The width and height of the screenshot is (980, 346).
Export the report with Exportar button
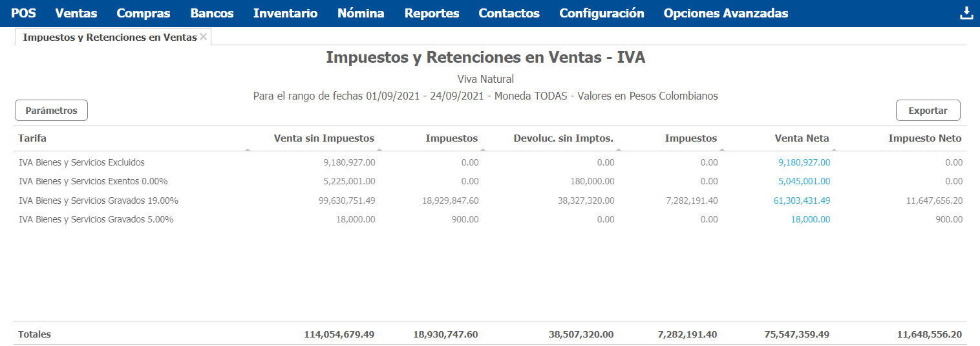click(928, 111)
